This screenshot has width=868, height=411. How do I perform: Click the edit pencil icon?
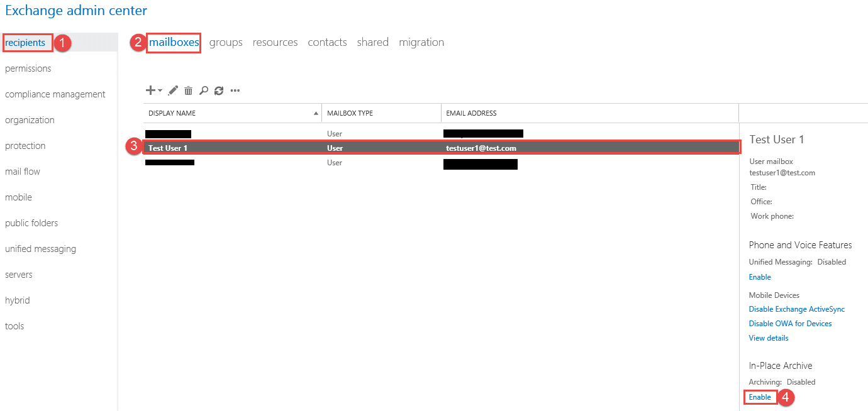tap(173, 90)
